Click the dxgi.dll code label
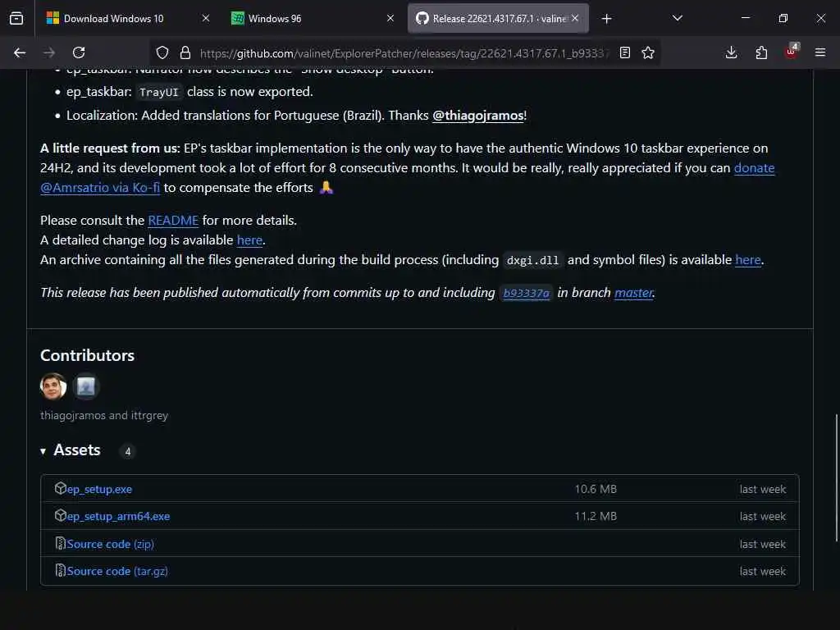 click(532, 260)
